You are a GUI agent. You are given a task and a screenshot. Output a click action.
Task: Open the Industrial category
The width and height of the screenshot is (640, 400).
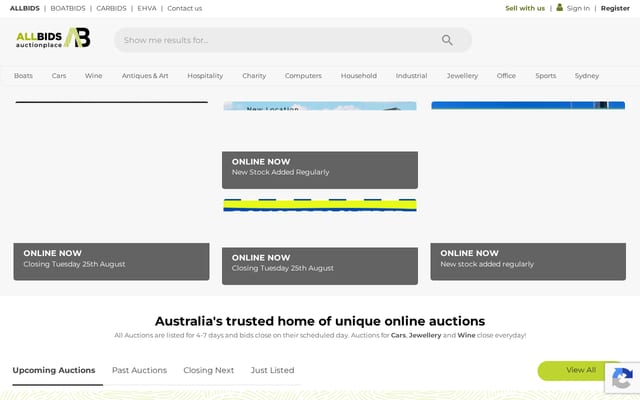pyautogui.click(x=411, y=76)
